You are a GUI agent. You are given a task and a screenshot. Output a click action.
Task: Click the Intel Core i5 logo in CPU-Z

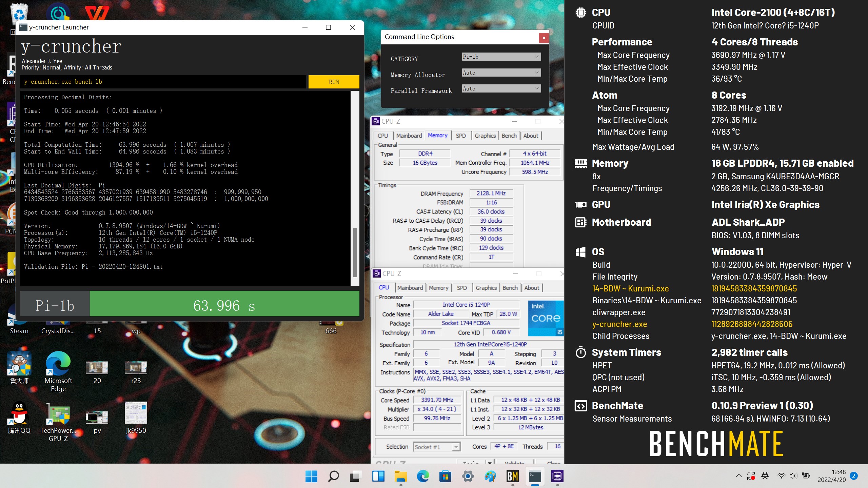point(546,318)
